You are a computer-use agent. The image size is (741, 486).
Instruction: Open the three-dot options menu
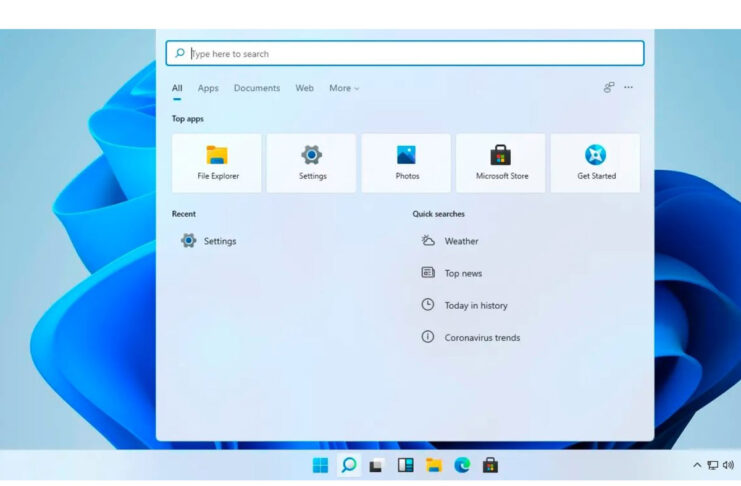(629, 87)
